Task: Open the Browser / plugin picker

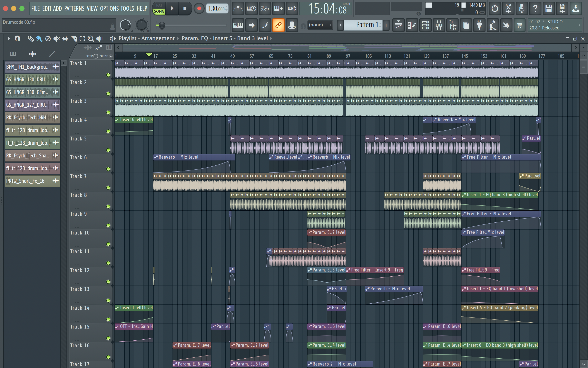Action: click(x=452, y=25)
